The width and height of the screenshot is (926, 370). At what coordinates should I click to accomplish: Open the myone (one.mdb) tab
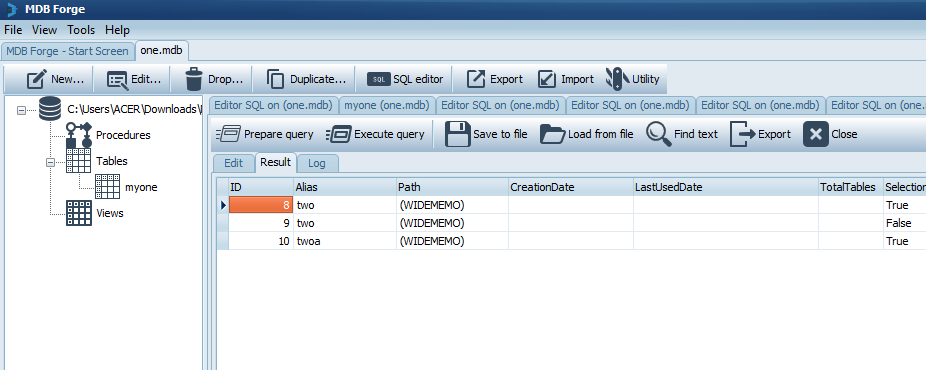point(387,105)
